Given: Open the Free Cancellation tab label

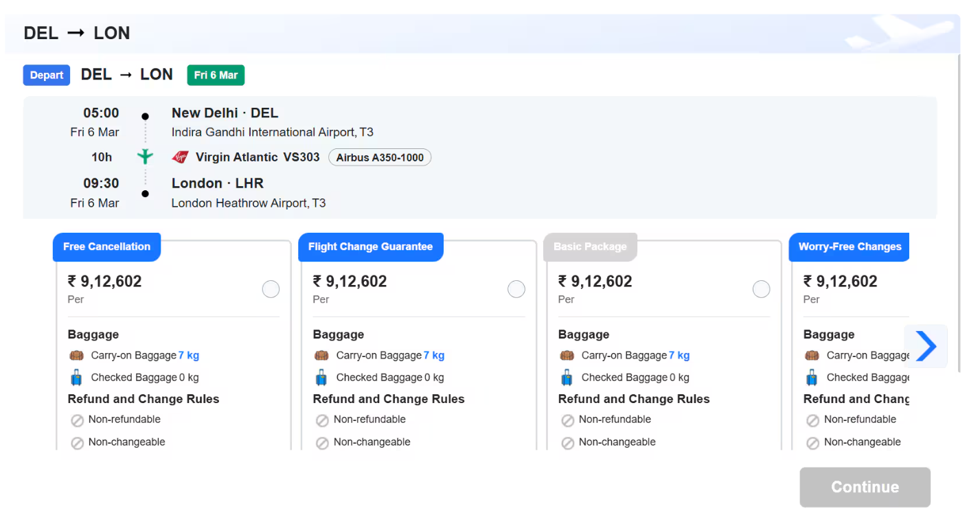Looking at the screenshot, I should 106,247.
